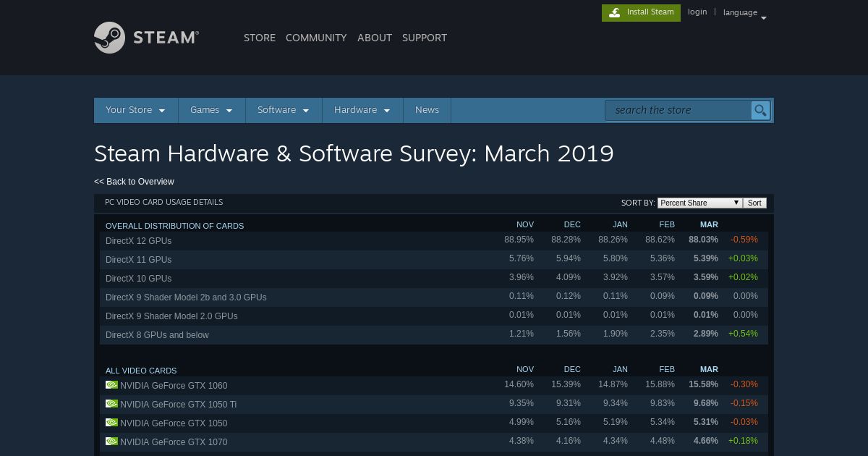Click NVIDIA GeForce GTX 1070 name
The width and height of the screenshot is (868, 456).
click(x=174, y=442)
